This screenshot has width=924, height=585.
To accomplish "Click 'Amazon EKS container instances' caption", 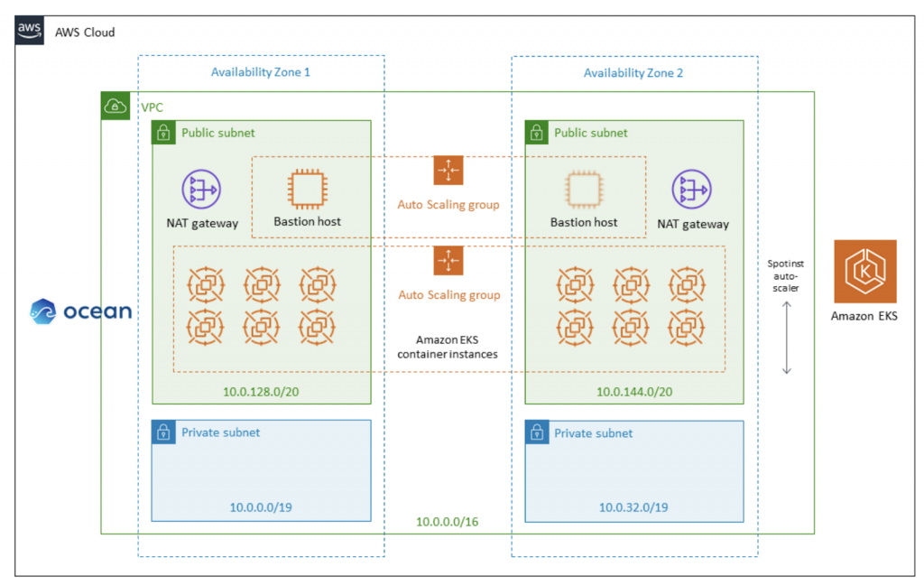I will tap(448, 347).
